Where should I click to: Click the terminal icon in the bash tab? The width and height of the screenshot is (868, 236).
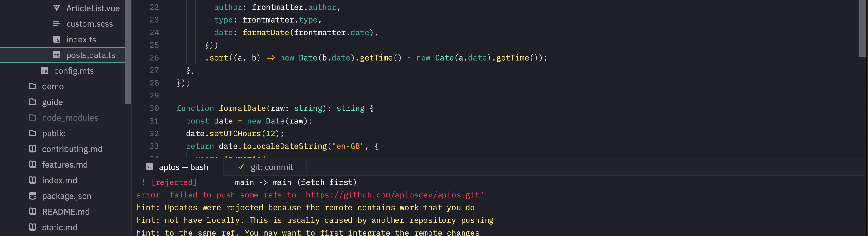(x=149, y=167)
